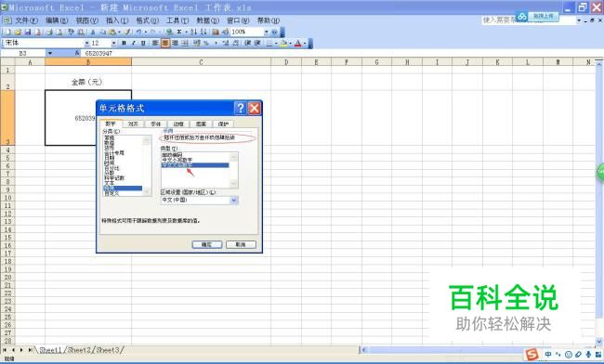Open the 100% zoom dropdown
Viewport: 604px width, 364px height.
(x=266, y=32)
